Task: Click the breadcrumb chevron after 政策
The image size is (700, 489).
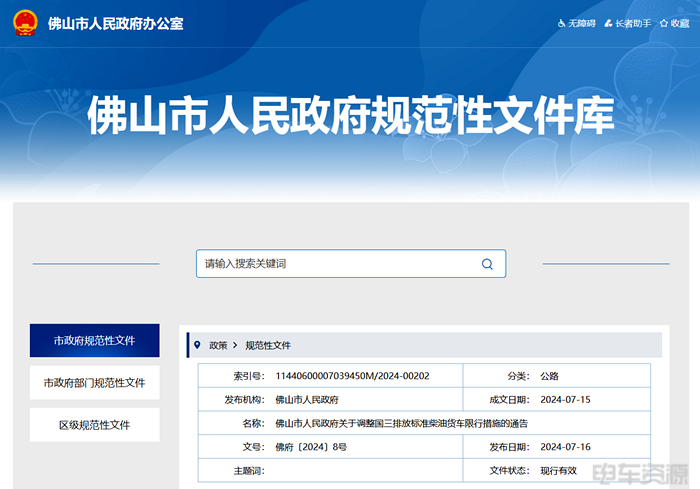Action: (x=235, y=345)
